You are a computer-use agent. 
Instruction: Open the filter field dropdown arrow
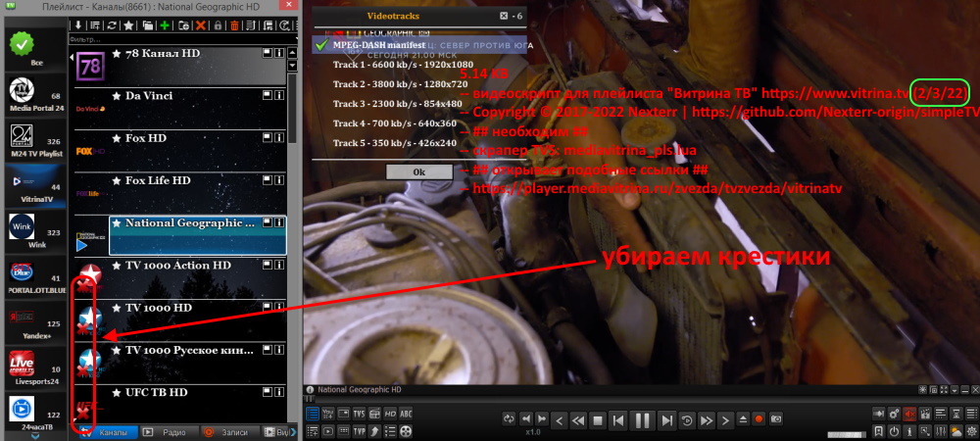click(298, 39)
